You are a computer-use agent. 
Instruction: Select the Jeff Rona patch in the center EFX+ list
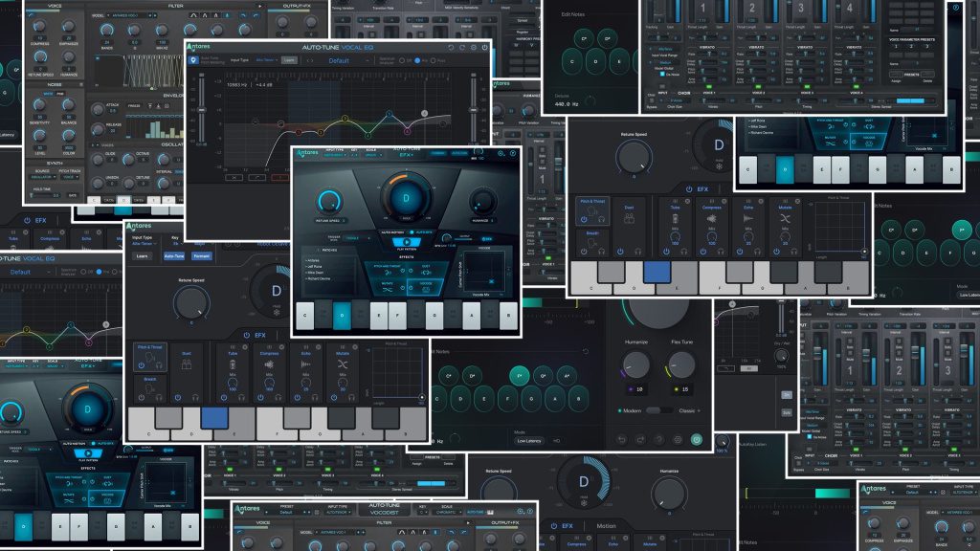(314, 266)
